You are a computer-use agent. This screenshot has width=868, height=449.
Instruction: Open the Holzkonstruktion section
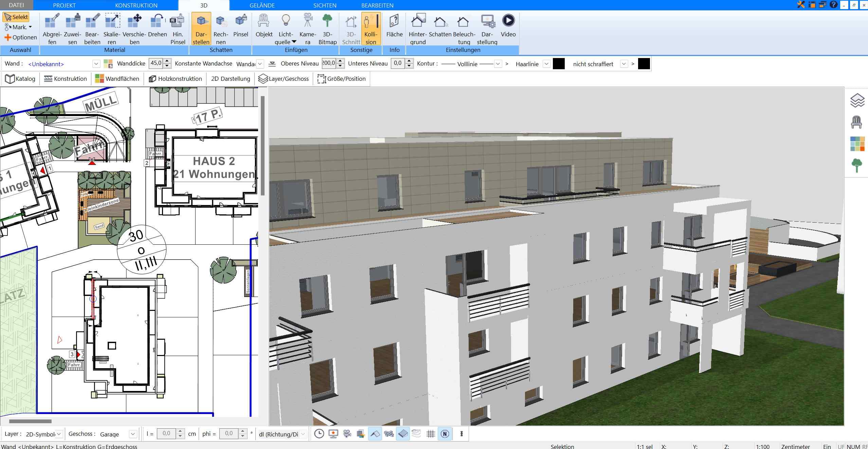[175, 79]
